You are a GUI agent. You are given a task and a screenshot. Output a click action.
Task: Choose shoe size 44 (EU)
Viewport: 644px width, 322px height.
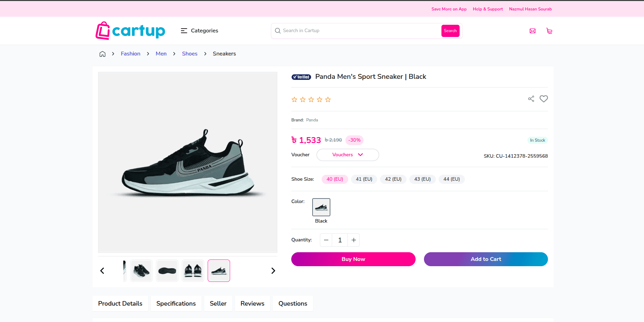(451, 179)
